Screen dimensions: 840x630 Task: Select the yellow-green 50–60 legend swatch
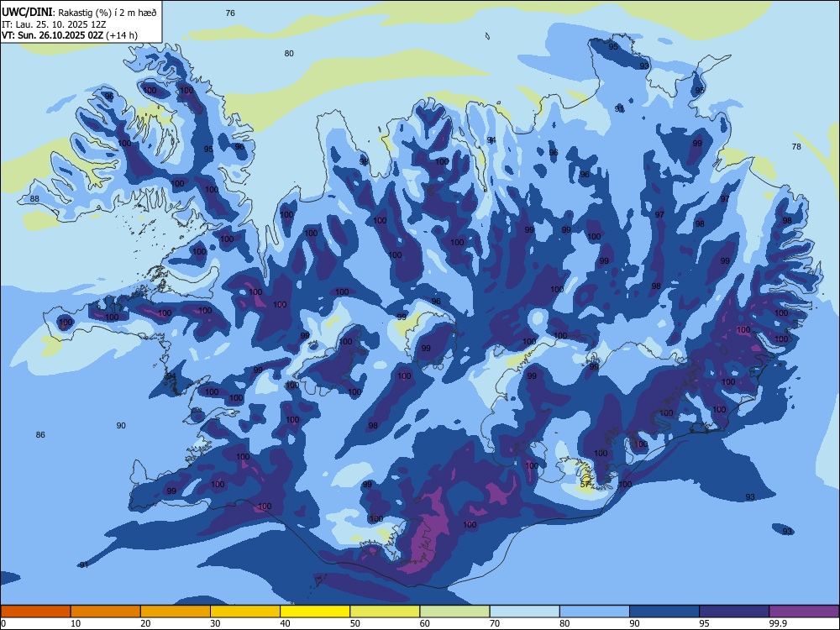point(385,612)
